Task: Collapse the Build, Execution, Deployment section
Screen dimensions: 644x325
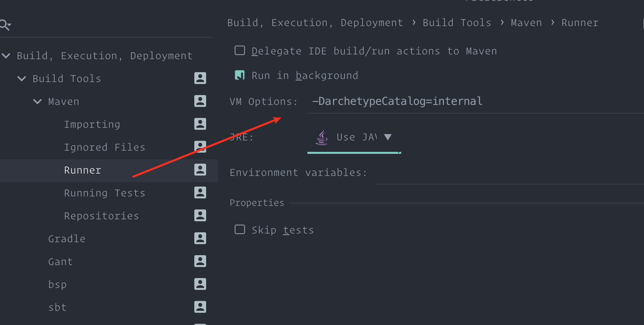Action: (6, 56)
